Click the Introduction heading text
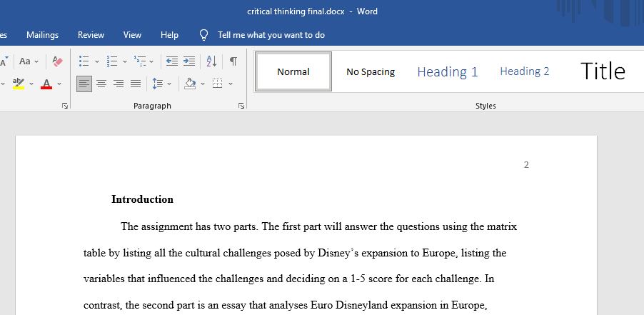The image size is (644, 315). (143, 199)
